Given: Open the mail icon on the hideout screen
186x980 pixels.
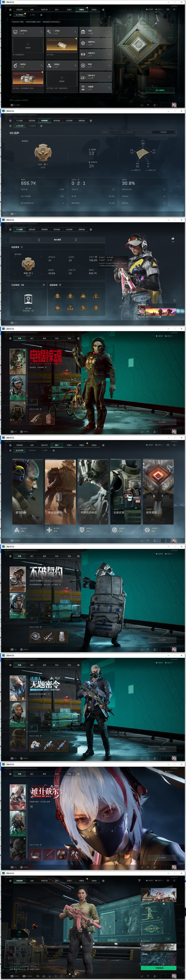Looking at the screenshot, I should 168,9.
